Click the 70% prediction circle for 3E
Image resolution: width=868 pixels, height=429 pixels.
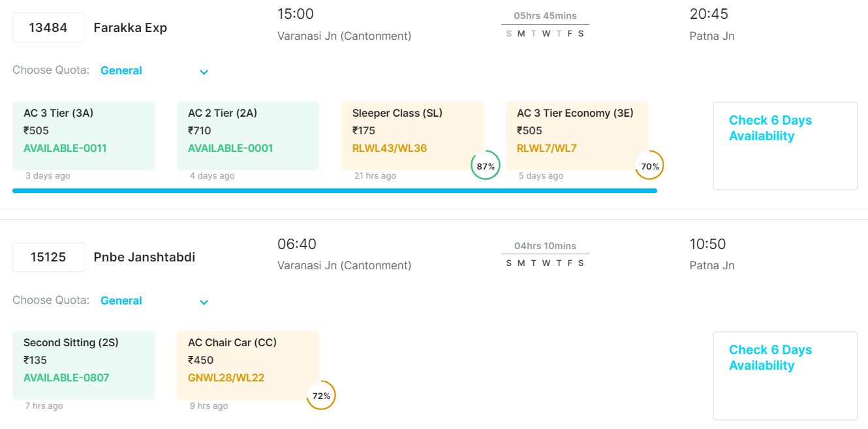[649, 166]
